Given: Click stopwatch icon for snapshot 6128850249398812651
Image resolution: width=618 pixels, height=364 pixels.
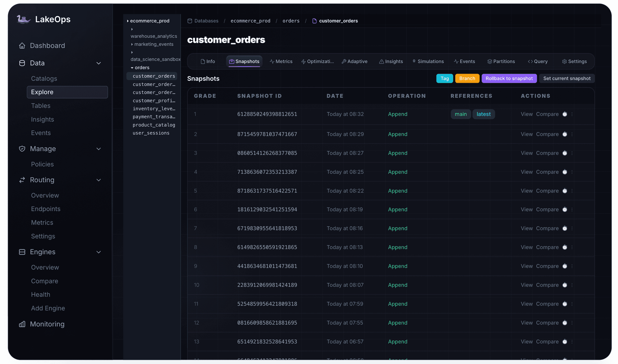Looking at the screenshot, I should (x=565, y=114).
